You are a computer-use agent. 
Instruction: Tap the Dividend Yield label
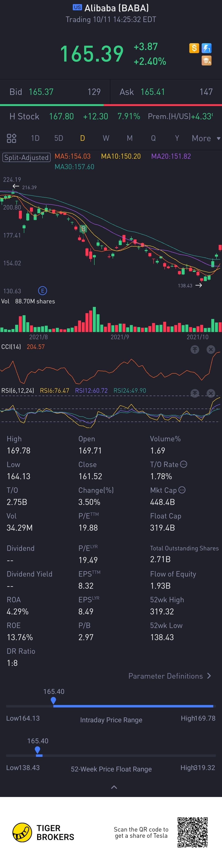click(30, 574)
